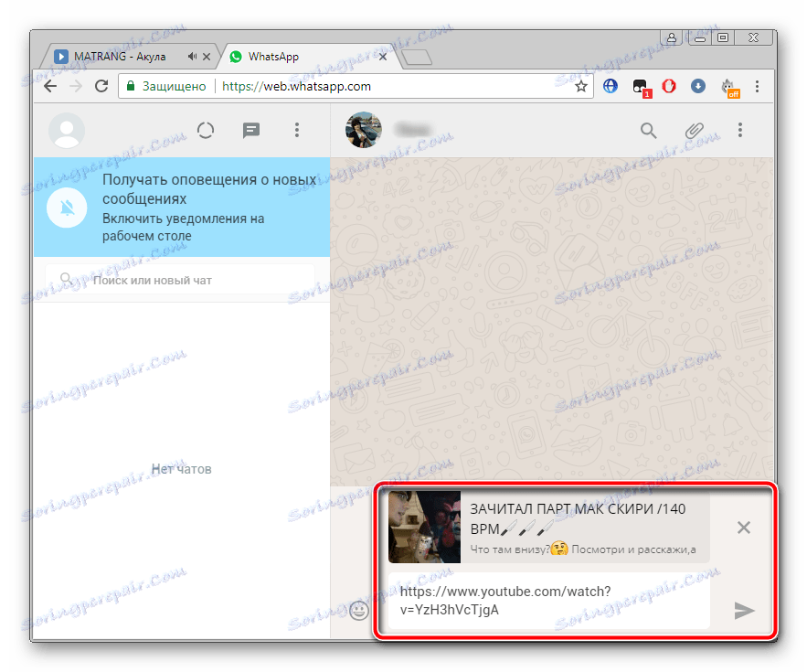The image size is (807, 672).
Task: Click the red Opera-style extension icon
Action: (669, 86)
